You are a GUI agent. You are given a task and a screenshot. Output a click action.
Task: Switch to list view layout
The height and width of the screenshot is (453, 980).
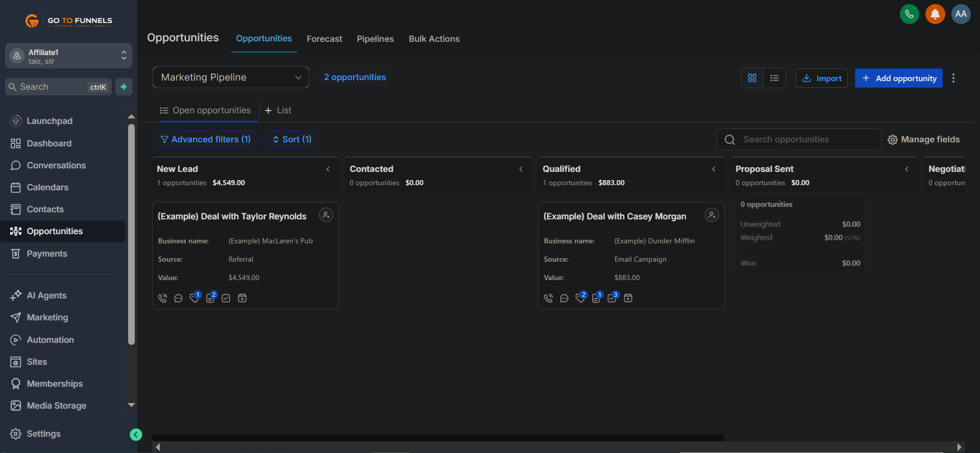[774, 78]
